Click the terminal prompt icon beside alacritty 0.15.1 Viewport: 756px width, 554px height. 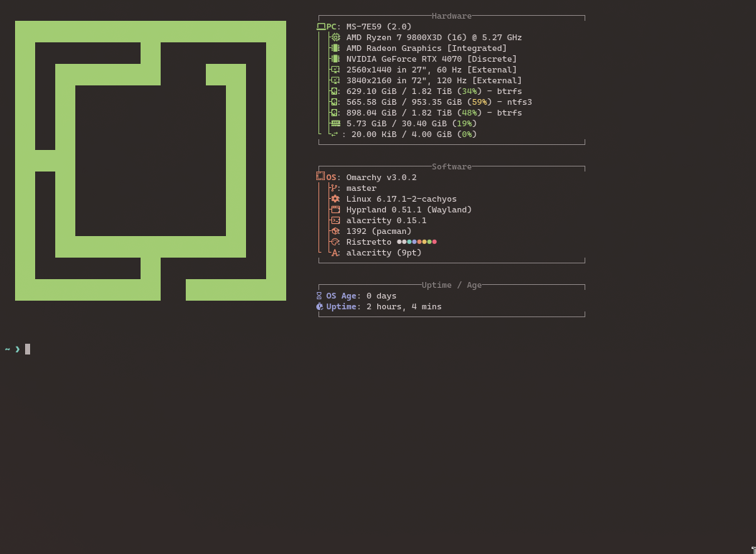tap(336, 220)
